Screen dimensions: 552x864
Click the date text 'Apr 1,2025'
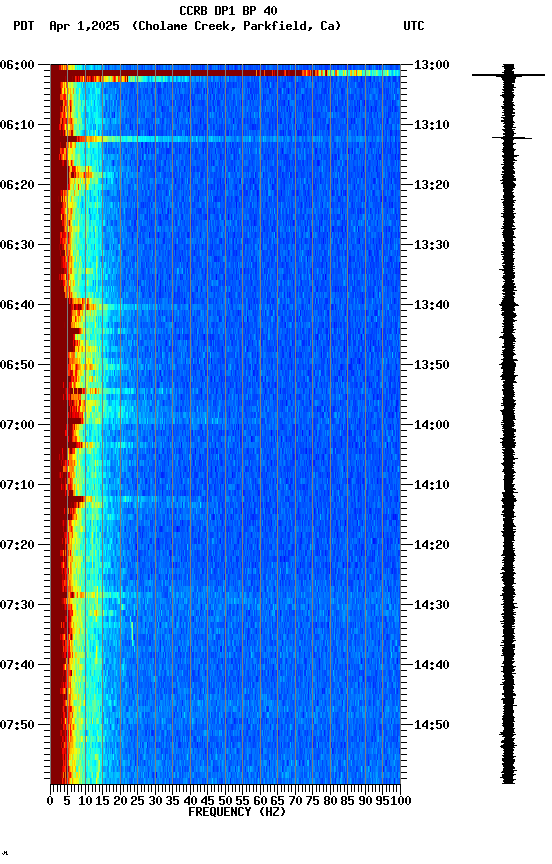tap(84, 26)
